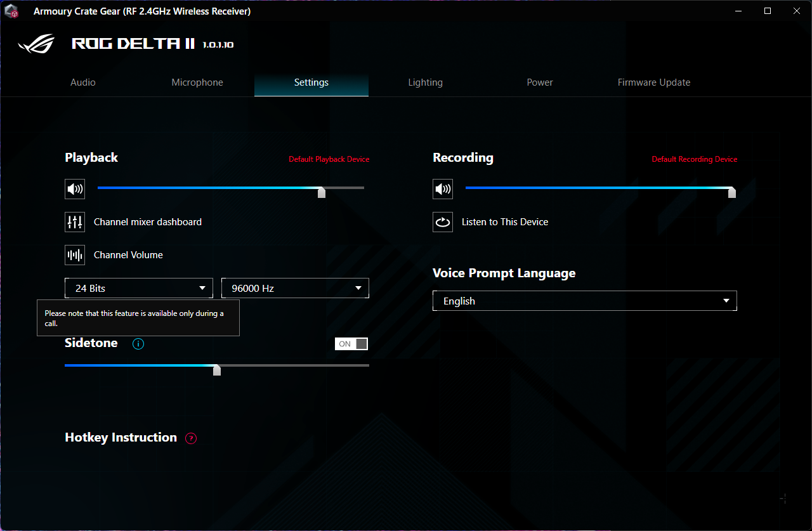Click the Voice Prompt Language heading
Viewport: 812px width, 531px height.
504,273
